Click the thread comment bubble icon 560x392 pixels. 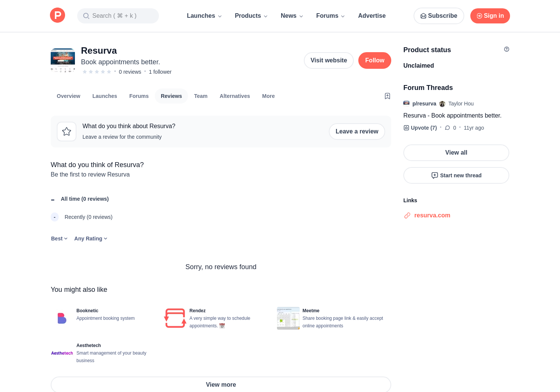[448, 128]
